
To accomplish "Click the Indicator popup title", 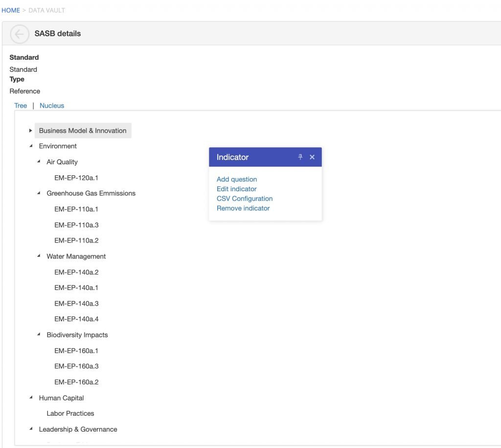I will 232,157.
